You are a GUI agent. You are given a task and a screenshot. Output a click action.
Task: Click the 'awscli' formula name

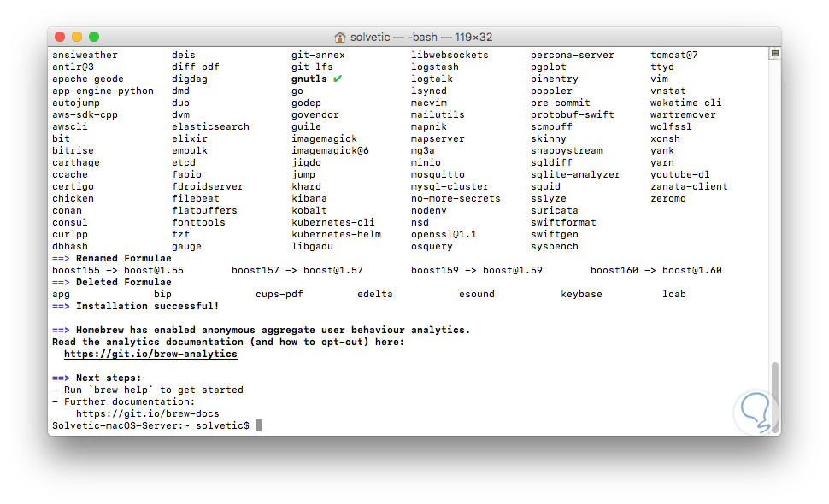(x=70, y=126)
